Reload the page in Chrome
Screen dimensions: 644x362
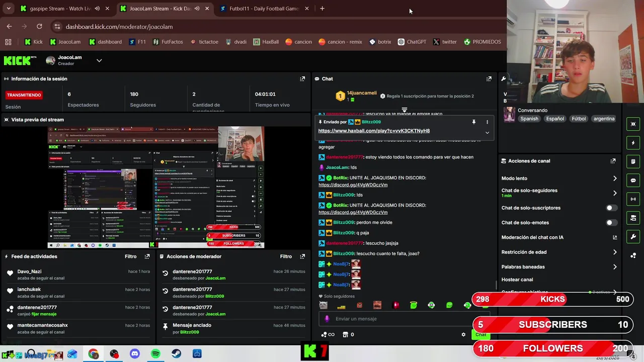(39, 27)
